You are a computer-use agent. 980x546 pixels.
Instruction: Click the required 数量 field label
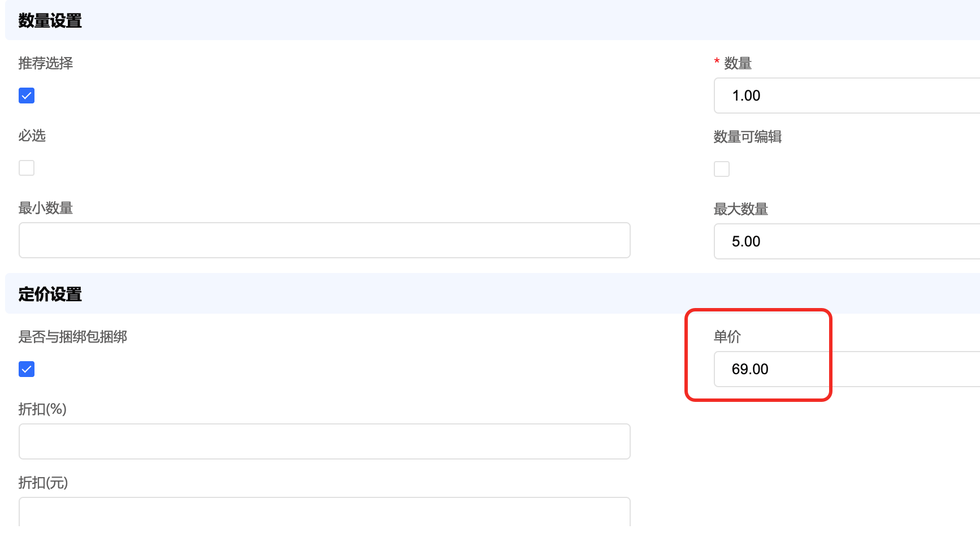click(738, 63)
